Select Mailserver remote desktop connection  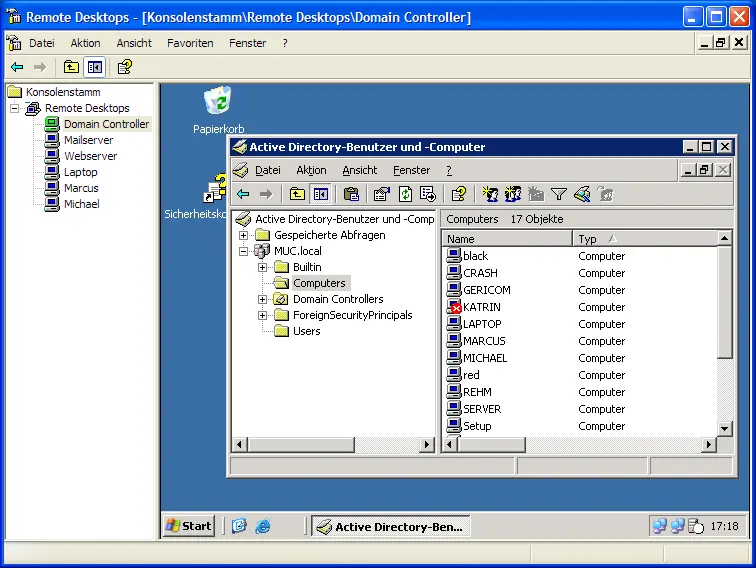click(x=88, y=140)
